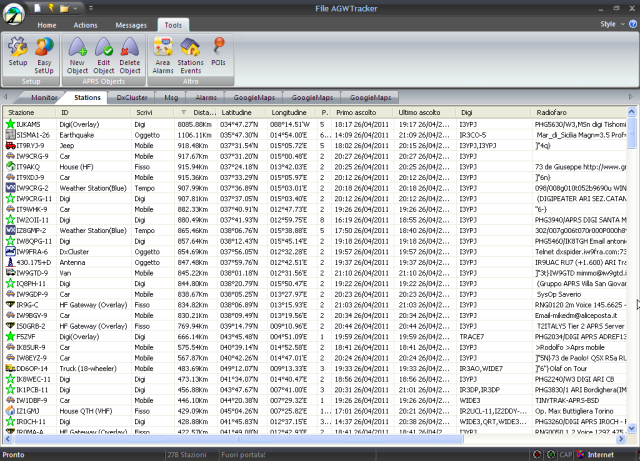Open Stations Events

coord(191,56)
